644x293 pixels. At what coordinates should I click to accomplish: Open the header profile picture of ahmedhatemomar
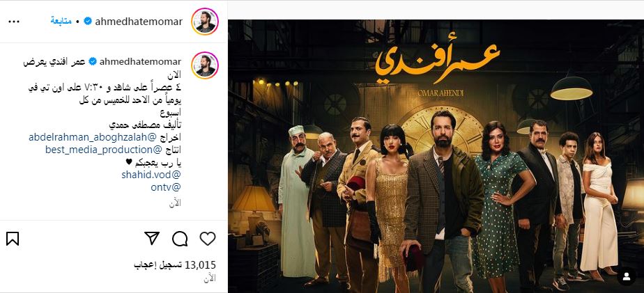coord(205,22)
